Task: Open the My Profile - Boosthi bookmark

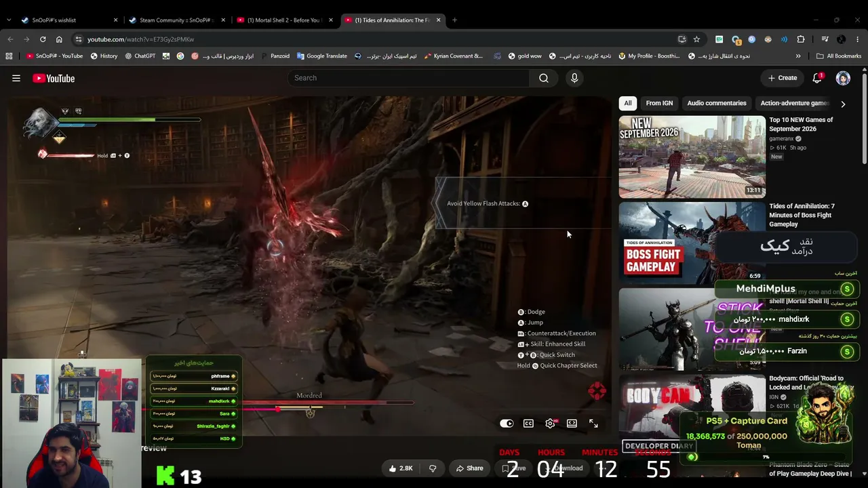Action: [x=649, y=56]
